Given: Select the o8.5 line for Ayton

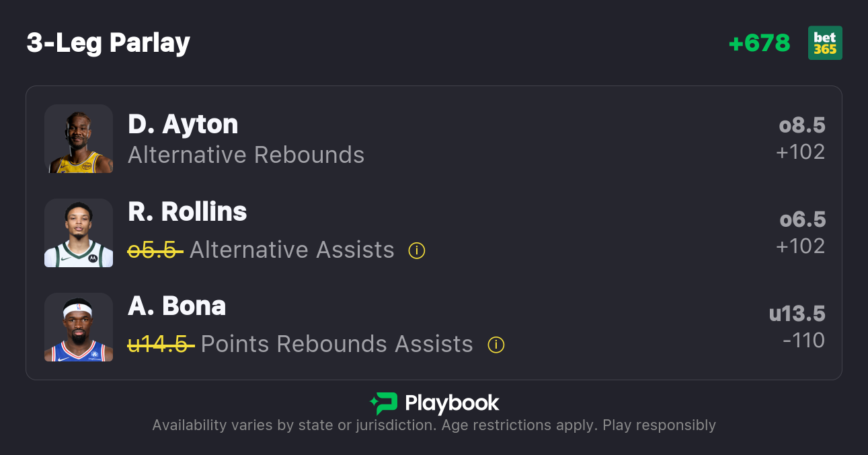Looking at the screenshot, I should pos(802,125).
